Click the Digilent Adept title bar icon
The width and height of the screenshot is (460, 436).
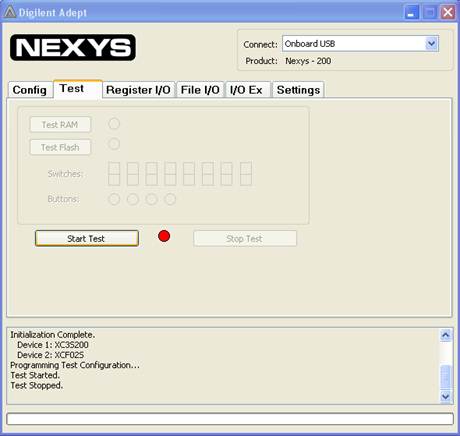coord(10,12)
